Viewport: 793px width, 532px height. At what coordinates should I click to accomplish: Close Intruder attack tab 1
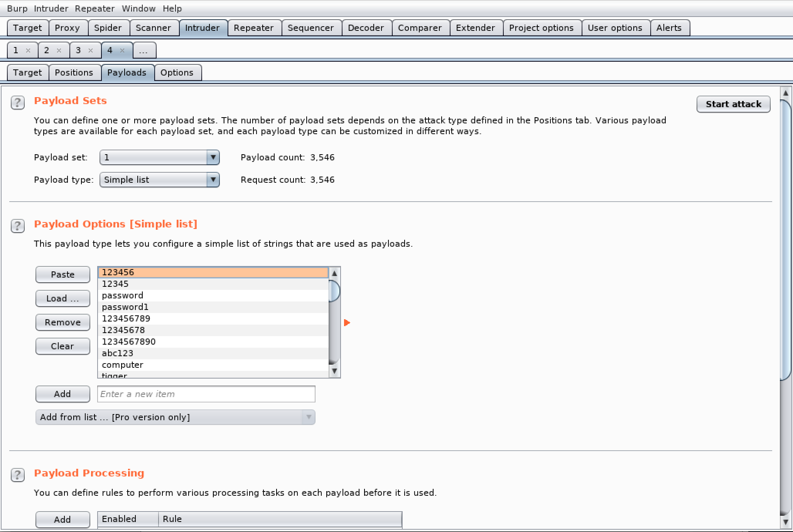28,51
